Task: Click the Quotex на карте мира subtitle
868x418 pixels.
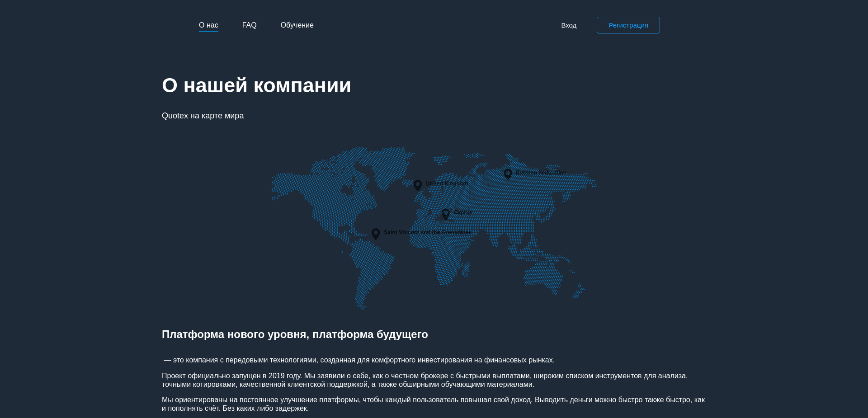Action: pyautogui.click(x=203, y=116)
